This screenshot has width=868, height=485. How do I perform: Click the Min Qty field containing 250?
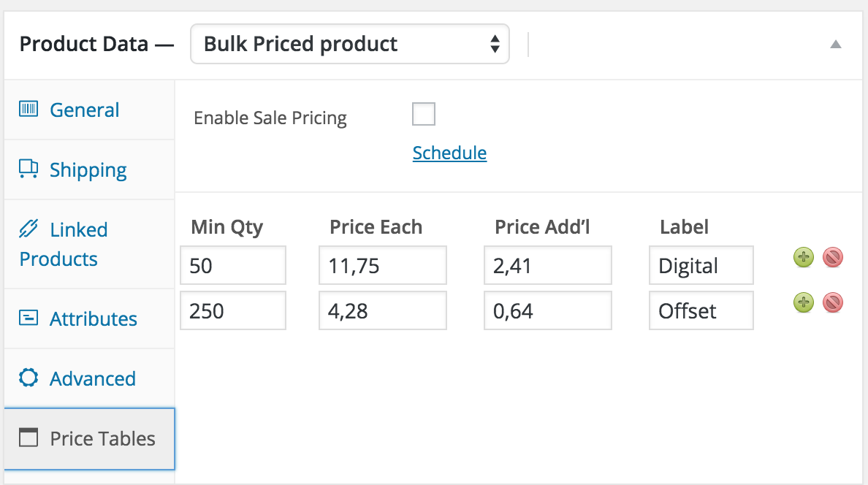tap(232, 311)
